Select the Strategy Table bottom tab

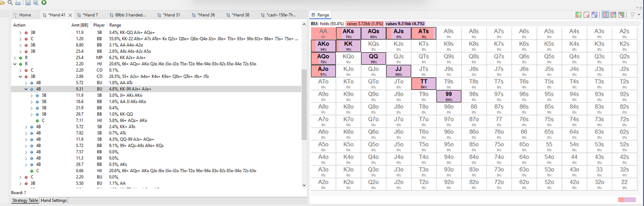tap(25, 200)
